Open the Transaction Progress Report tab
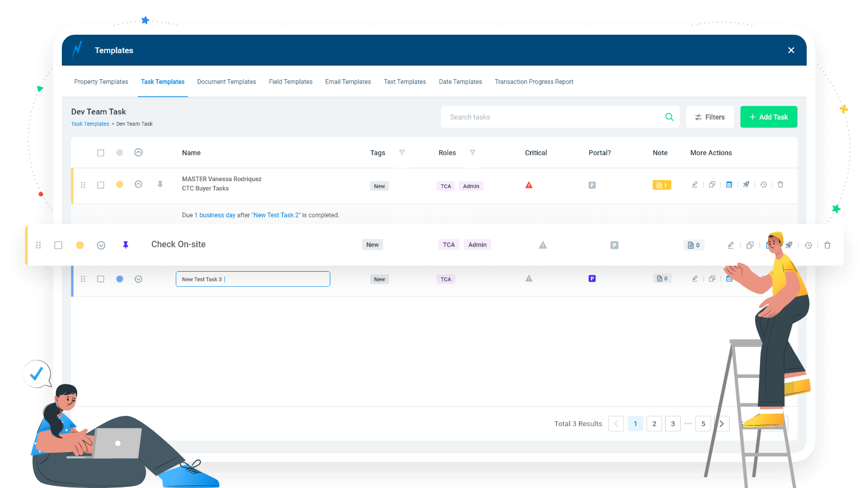Screen dimensions: 868x488 click(x=534, y=81)
